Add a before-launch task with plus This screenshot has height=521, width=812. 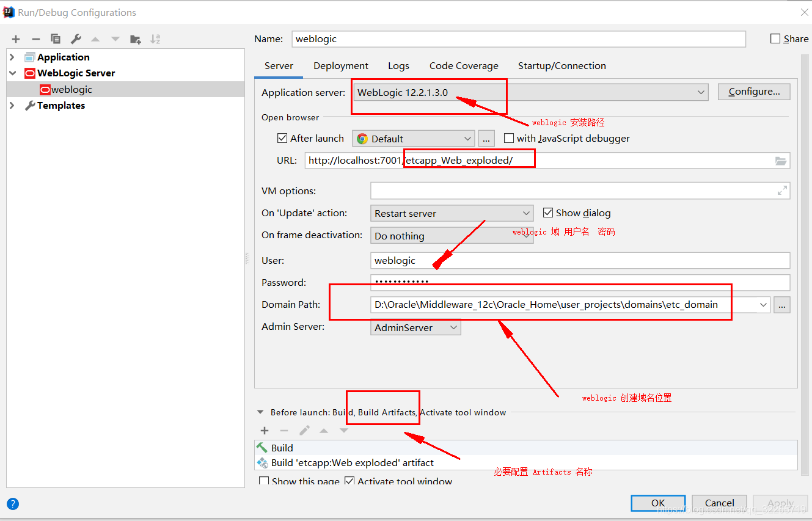265,431
